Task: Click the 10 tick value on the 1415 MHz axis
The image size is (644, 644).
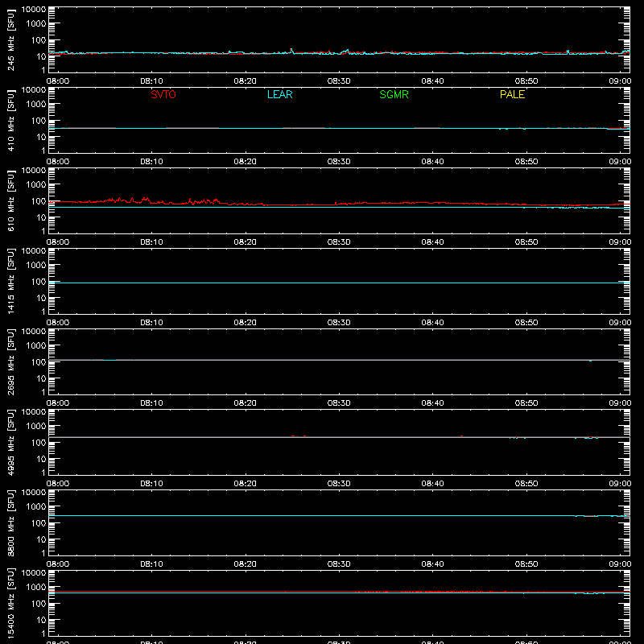Action: [x=41, y=298]
